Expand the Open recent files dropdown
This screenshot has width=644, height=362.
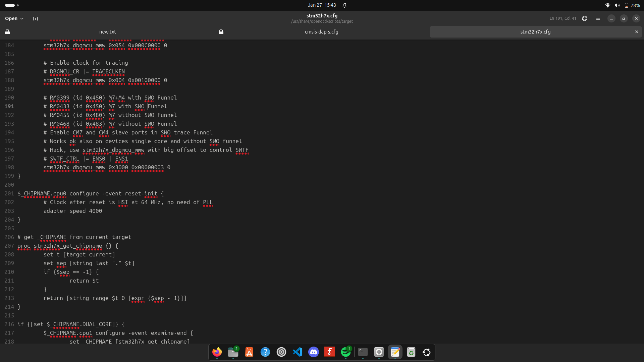click(22, 18)
